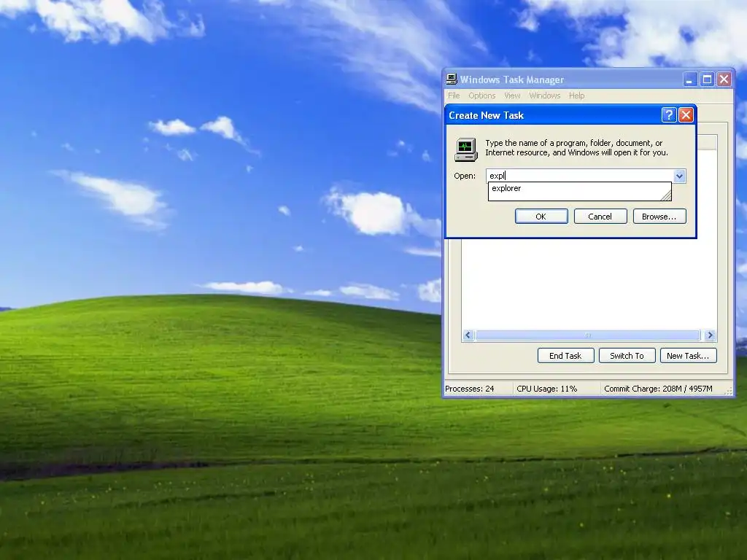Cancel the Create New Task dialog
This screenshot has width=747, height=560.
600,216
